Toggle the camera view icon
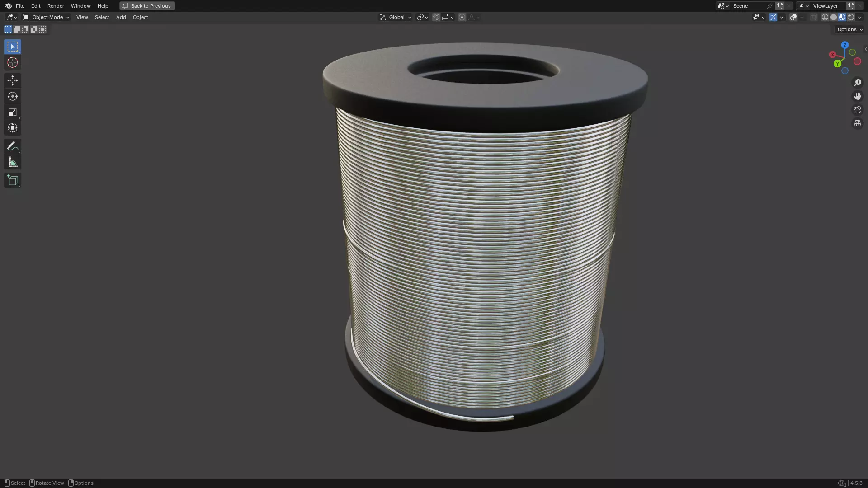868x488 pixels. (x=858, y=110)
